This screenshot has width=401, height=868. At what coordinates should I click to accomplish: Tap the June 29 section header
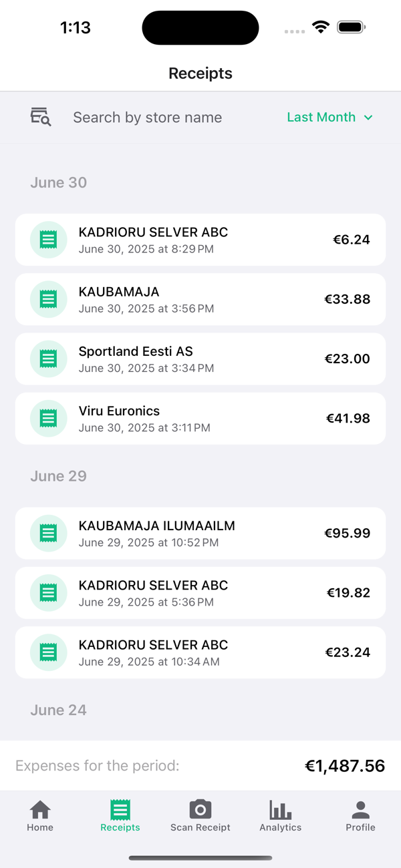tap(59, 476)
